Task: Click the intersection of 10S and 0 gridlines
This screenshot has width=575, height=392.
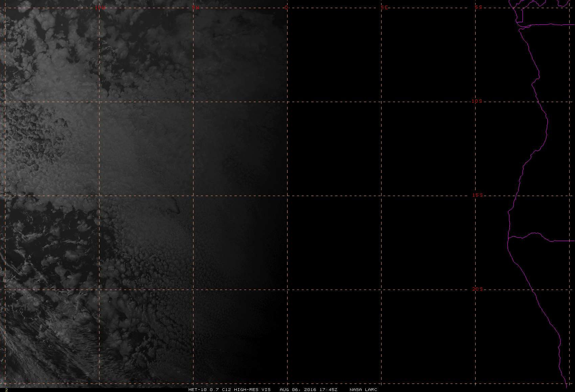Action: (287, 101)
